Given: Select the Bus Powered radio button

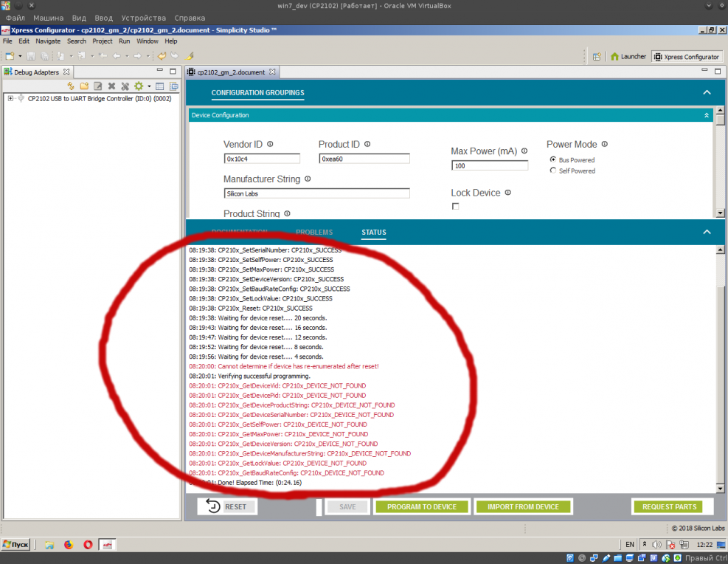Looking at the screenshot, I should tap(553, 159).
